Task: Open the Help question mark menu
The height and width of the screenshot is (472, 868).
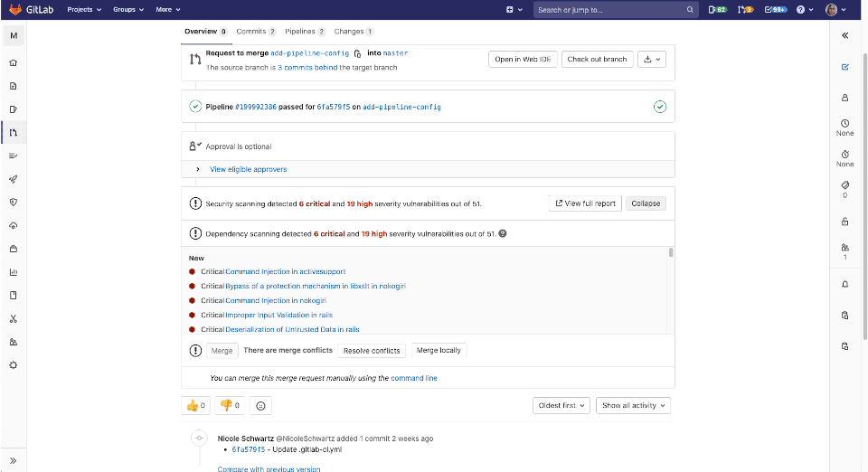Action: click(805, 9)
